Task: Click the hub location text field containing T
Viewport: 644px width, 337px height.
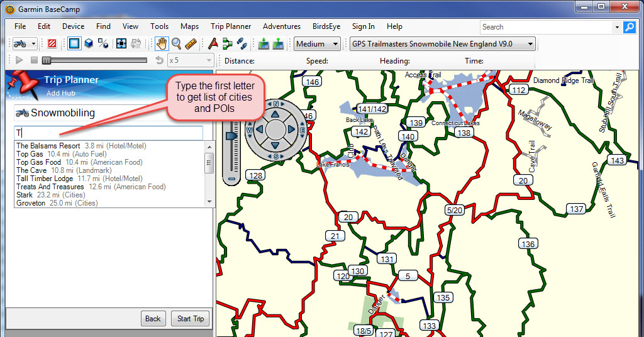Action: tap(108, 133)
